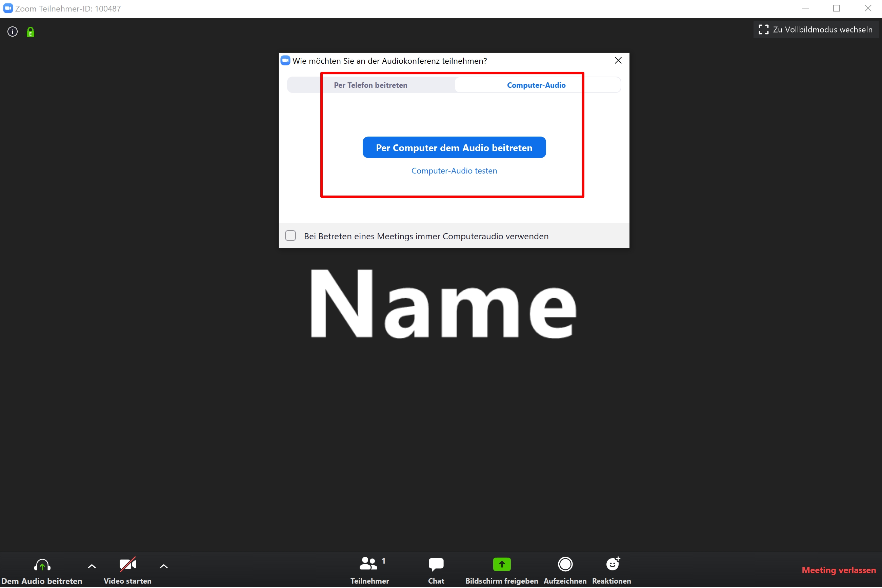The image size is (882, 588).
Task: Start recording with the Aufzeichnen icon
Action: [565, 565]
